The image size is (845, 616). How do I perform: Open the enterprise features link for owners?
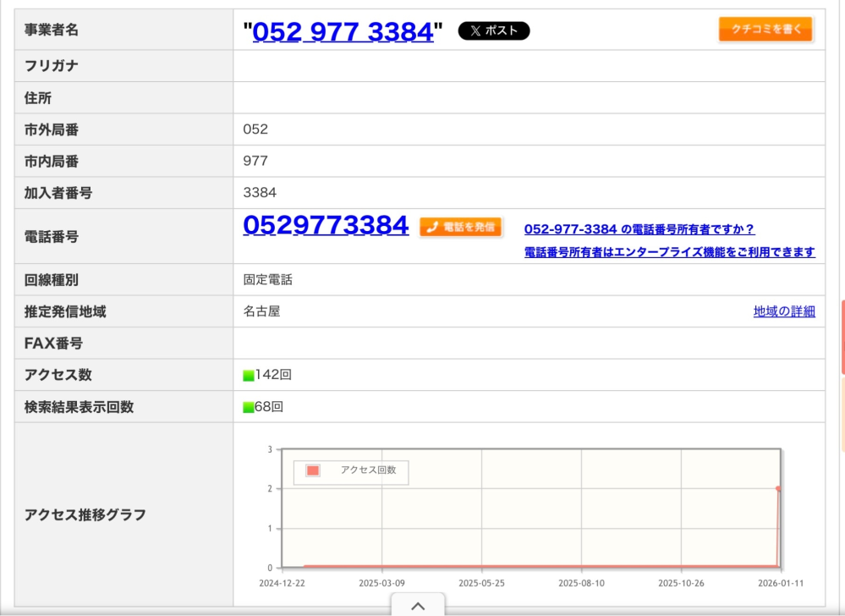(x=669, y=251)
